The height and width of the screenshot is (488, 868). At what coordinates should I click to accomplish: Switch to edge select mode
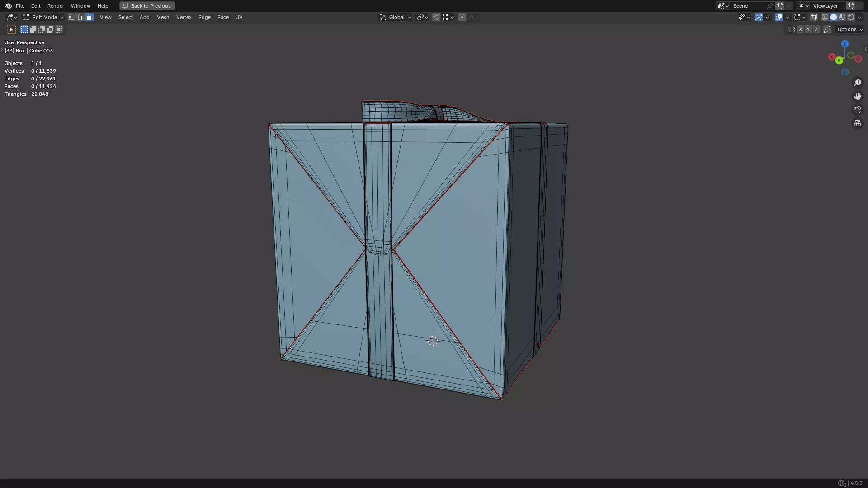(x=81, y=17)
